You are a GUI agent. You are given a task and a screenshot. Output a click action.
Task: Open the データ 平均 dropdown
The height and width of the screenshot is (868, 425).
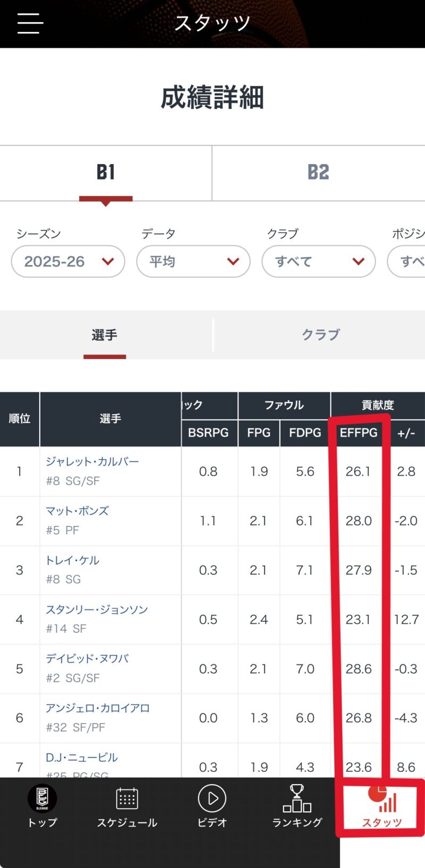193,261
